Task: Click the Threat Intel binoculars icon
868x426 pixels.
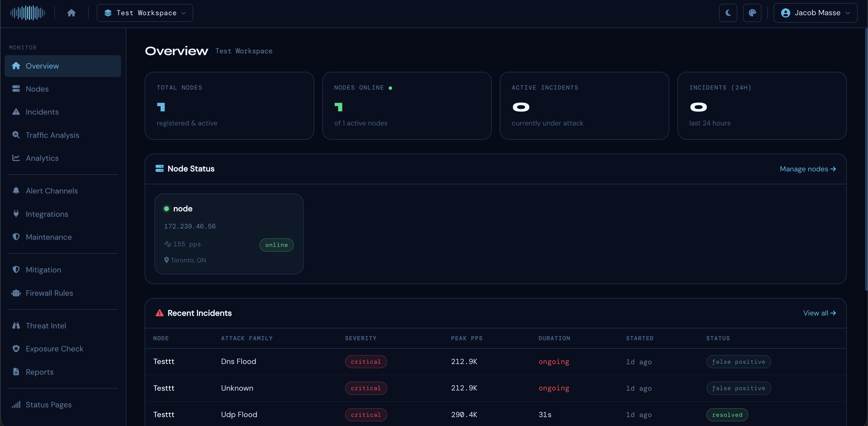Action: [x=16, y=326]
